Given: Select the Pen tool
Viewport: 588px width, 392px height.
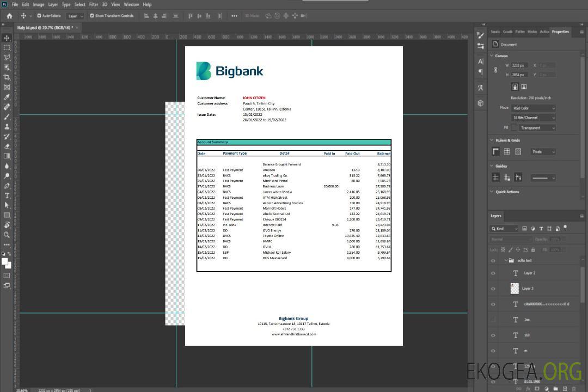Looking at the screenshot, I should 7,186.
